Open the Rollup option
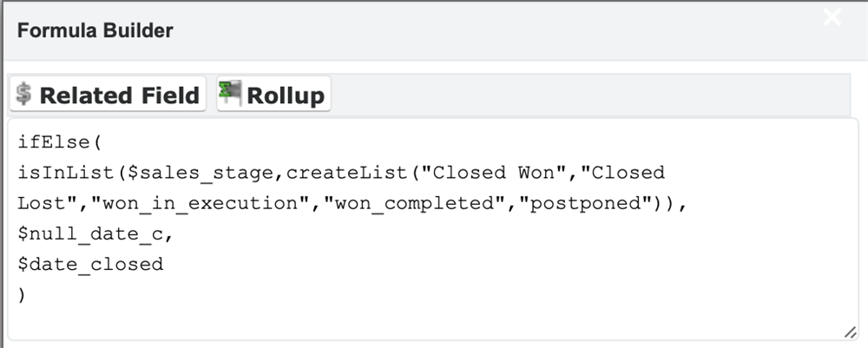Screen dimensions: 868x348 pyautogui.click(x=273, y=95)
